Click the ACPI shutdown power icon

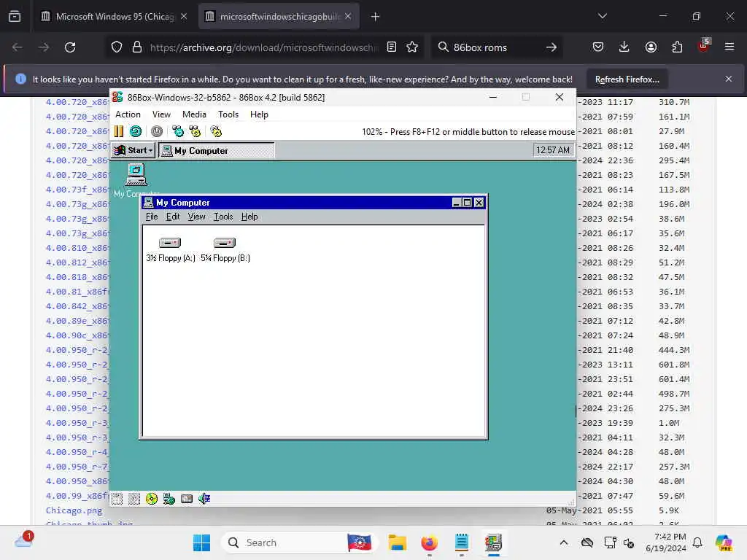[157, 131]
